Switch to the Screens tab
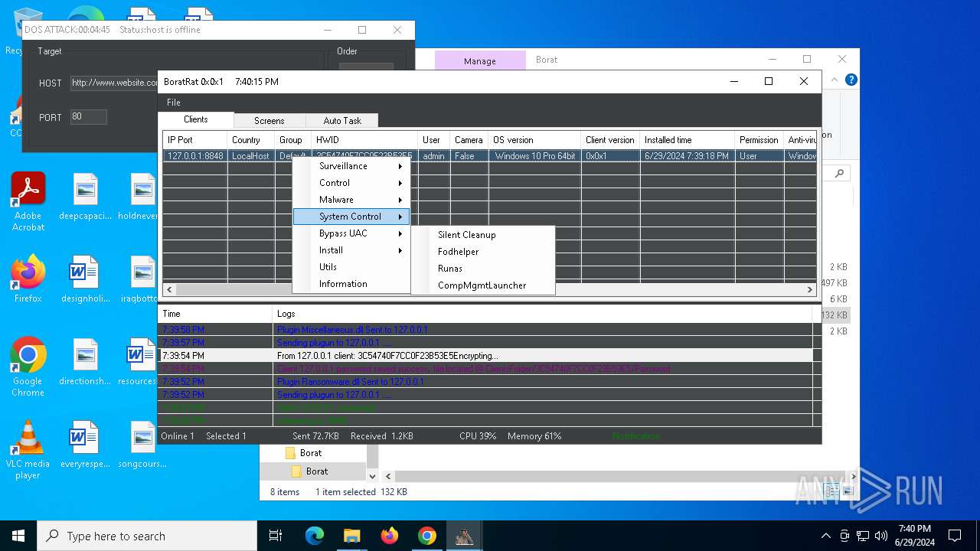This screenshot has width=980, height=551. pos(269,121)
